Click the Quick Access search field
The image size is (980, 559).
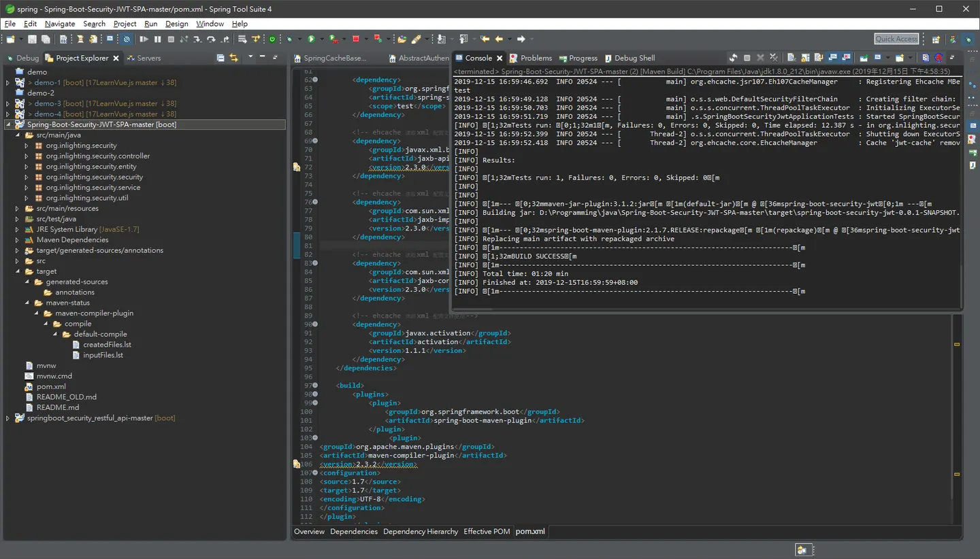tap(896, 39)
